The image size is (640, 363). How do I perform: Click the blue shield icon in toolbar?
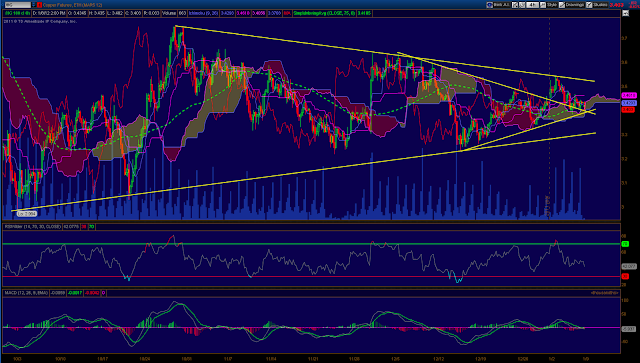[x=489, y=5]
